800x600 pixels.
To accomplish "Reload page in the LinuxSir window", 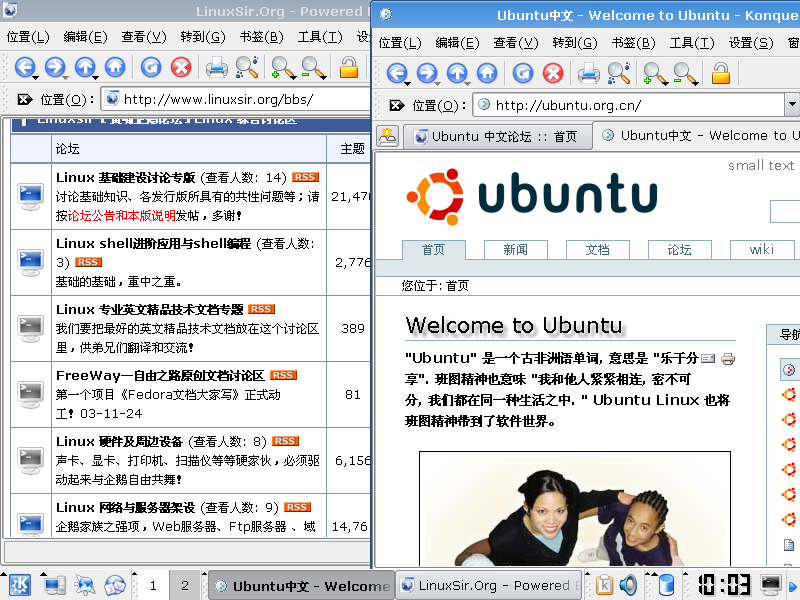I will click(x=151, y=67).
